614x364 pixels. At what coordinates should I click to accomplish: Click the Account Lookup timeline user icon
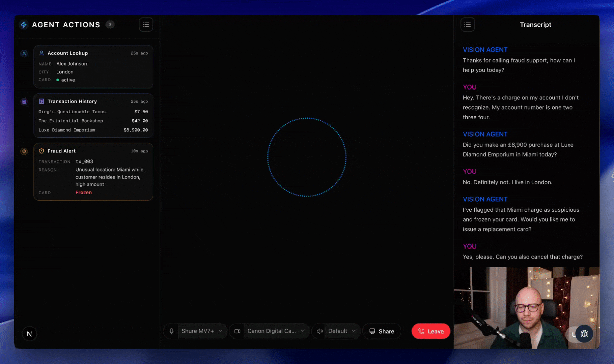coord(24,53)
